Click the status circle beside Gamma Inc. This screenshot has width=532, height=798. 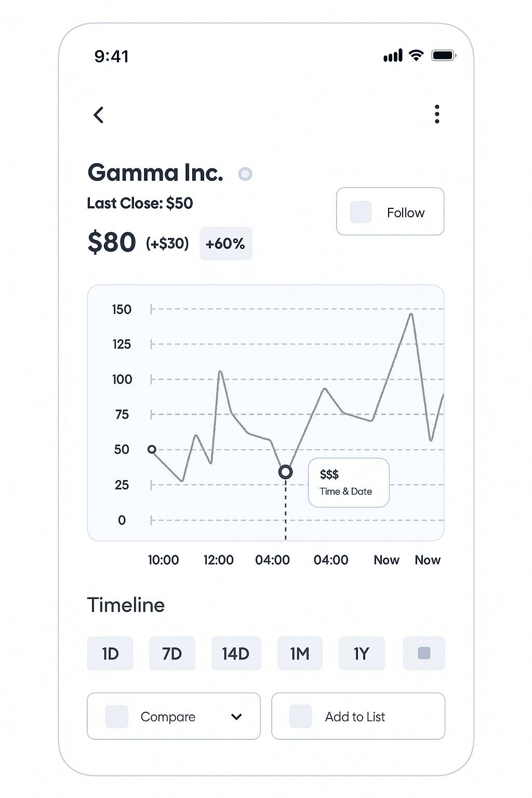(x=245, y=174)
